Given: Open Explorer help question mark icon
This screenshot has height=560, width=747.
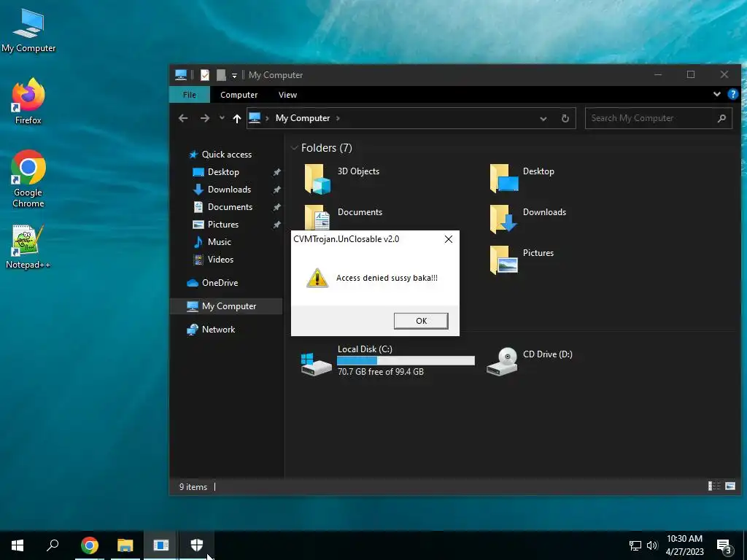Looking at the screenshot, I should (732, 94).
